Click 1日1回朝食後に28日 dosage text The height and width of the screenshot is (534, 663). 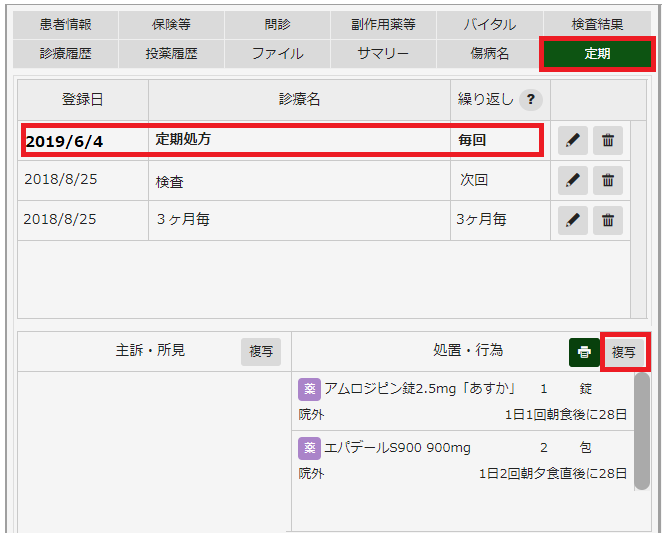click(x=566, y=415)
